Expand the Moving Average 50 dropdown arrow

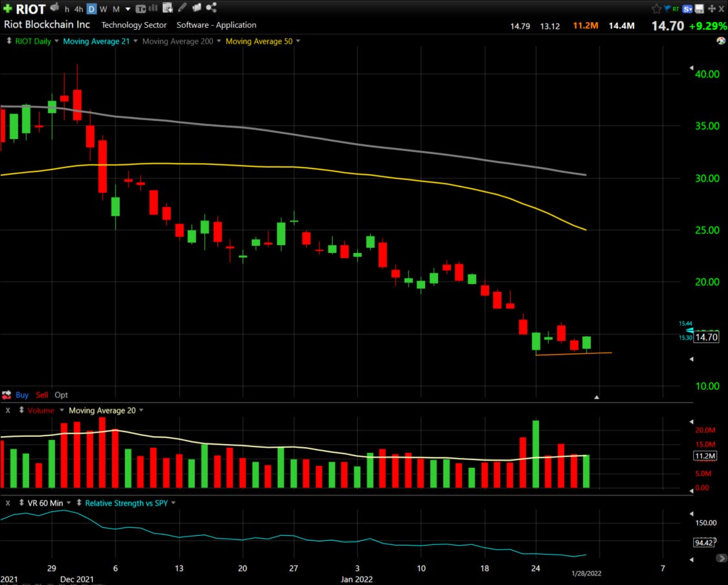pos(298,41)
